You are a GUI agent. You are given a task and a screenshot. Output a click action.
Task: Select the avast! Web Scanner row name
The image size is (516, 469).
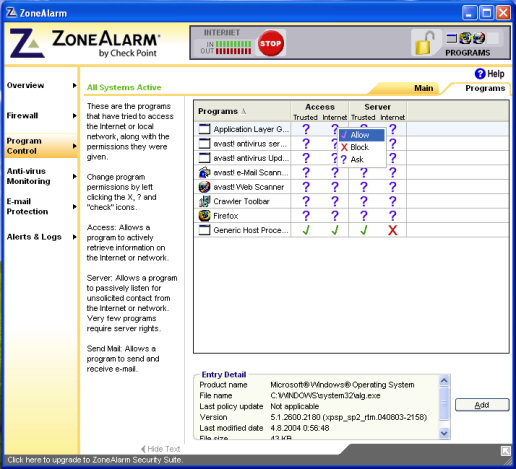pos(249,187)
